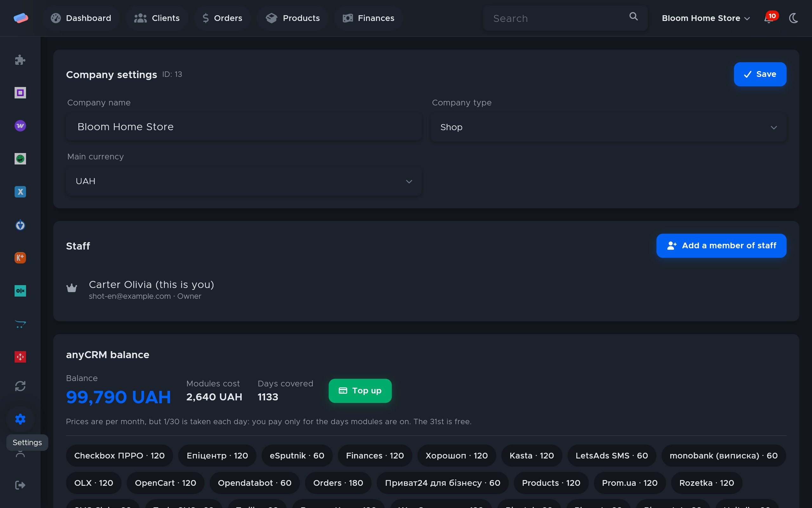Go to the Dashboard tab
This screenshot has width=812, height=508.
(x=81, y=18)
